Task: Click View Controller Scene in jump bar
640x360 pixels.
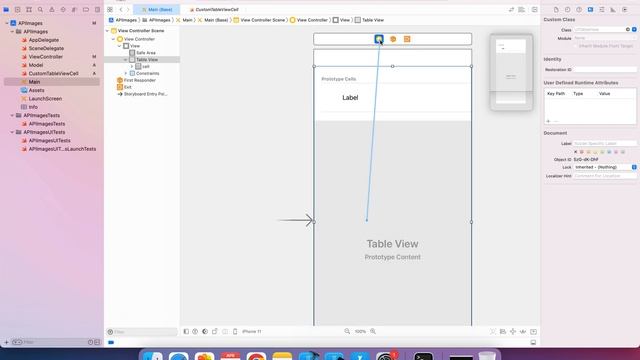Action: pyautogui.click(x=259, y=20)
